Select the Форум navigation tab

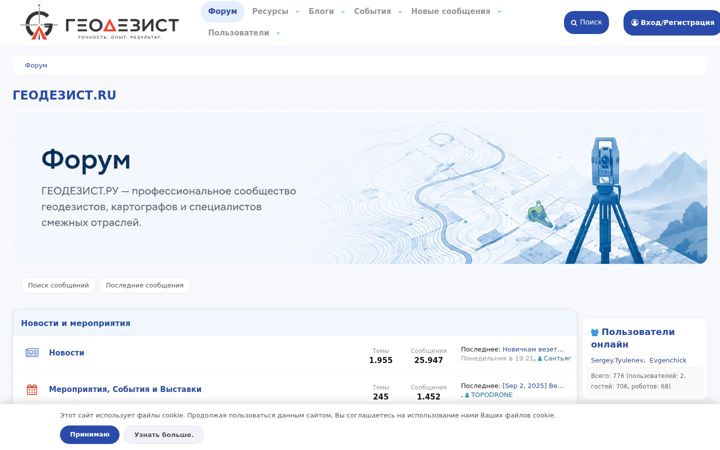coord(222,11)
